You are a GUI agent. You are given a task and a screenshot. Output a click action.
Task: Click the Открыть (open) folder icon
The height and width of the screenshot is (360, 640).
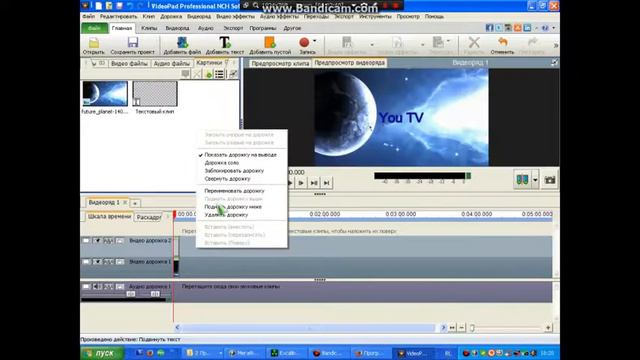93,42
